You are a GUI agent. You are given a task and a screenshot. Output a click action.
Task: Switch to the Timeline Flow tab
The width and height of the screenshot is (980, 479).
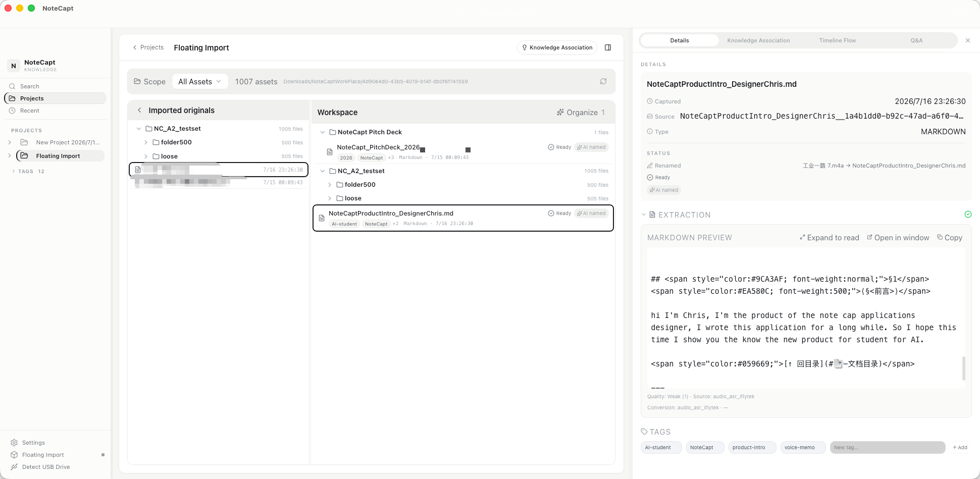pyautogui.click(x=838, y=40)
